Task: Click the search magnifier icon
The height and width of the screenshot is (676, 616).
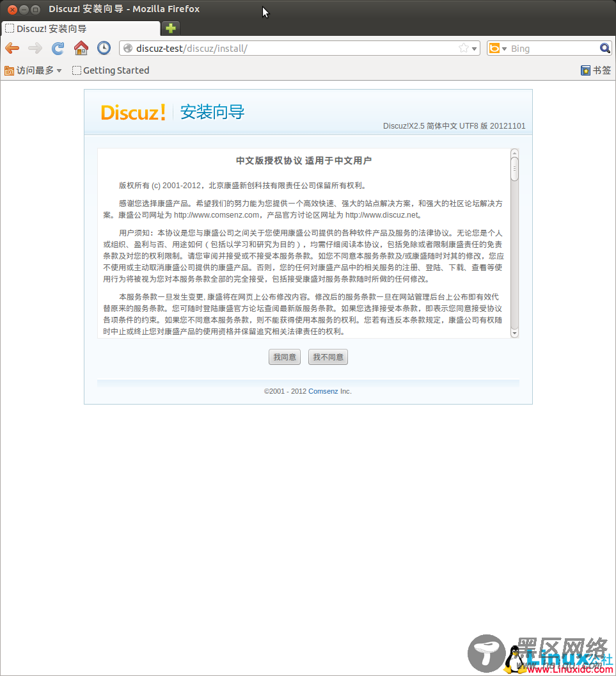Action: click(x=604, y=48)
